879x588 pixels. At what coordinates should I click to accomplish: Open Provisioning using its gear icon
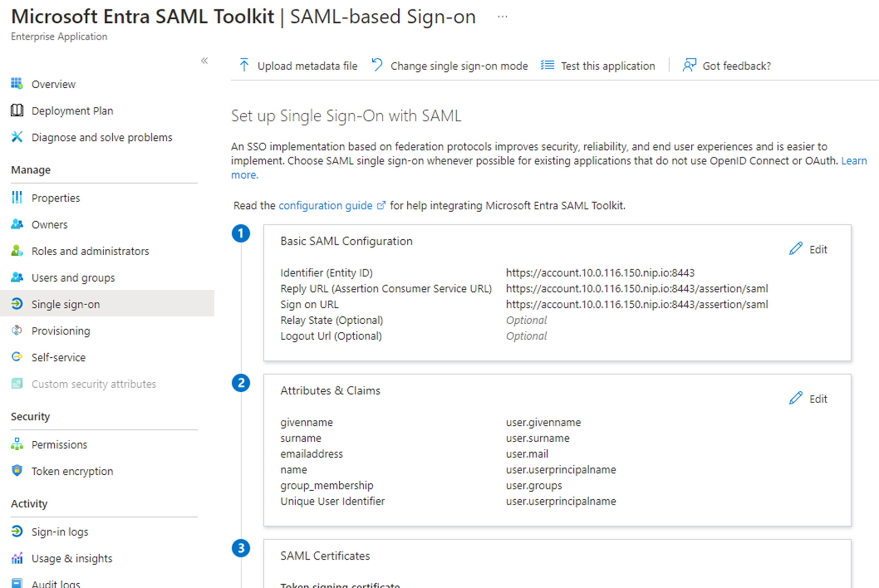click(16, 330)
